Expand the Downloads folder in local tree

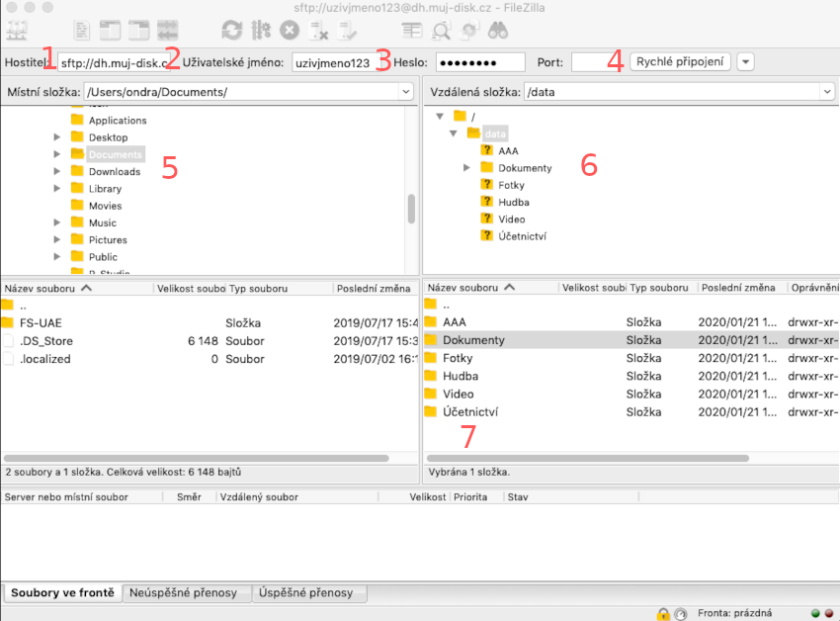(x=57, y=172)
